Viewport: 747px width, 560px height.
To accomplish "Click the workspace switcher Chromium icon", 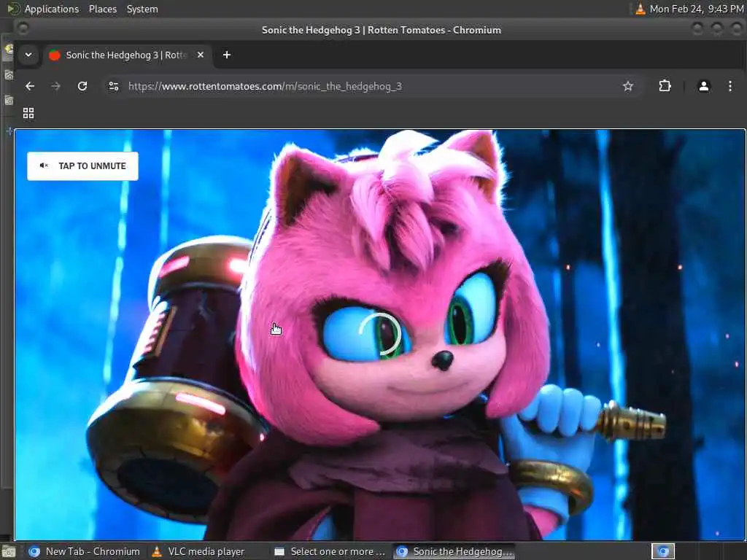I will click(x=663, y=551).
